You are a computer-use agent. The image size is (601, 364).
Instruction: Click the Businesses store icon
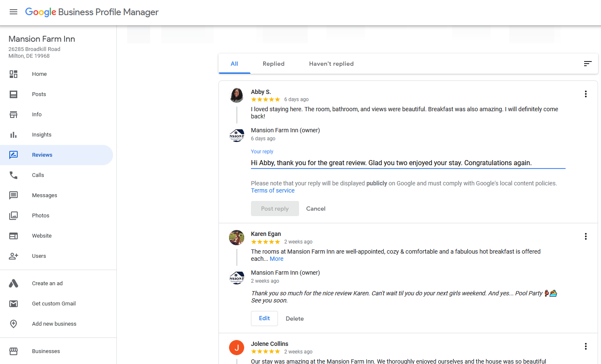pos(13,351)
